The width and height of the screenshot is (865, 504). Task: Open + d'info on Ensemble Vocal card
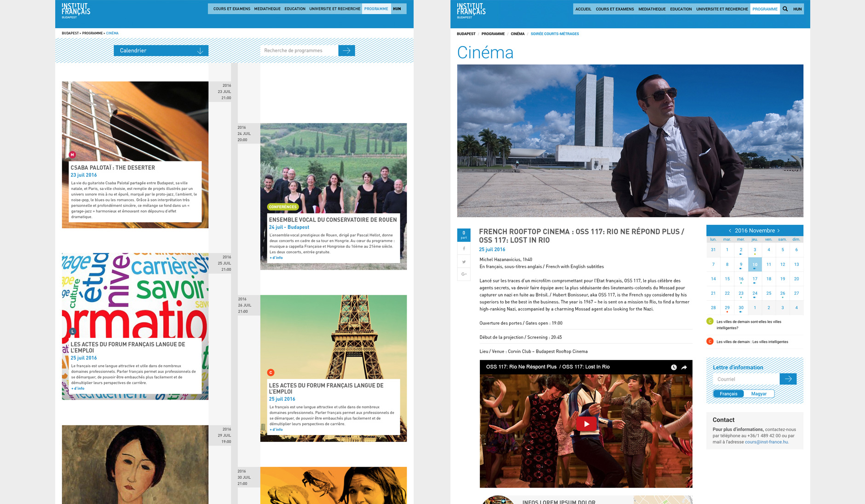click(276, 258)
